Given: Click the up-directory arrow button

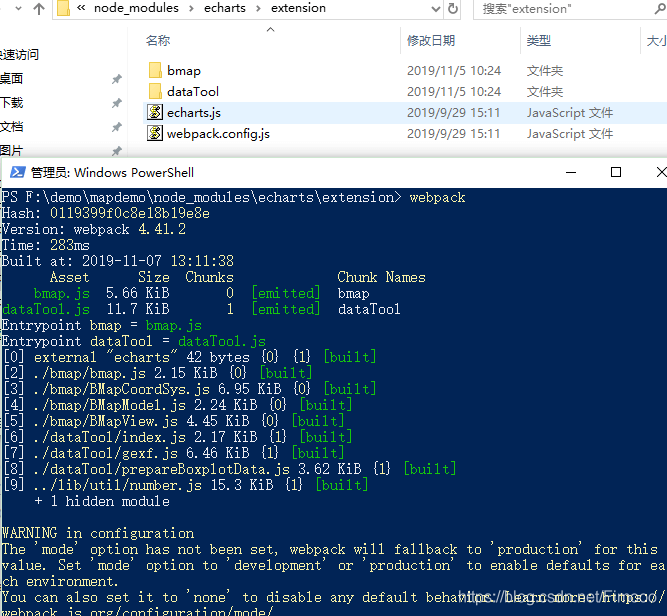Looking at the screenshot, I should click(39, 9).
